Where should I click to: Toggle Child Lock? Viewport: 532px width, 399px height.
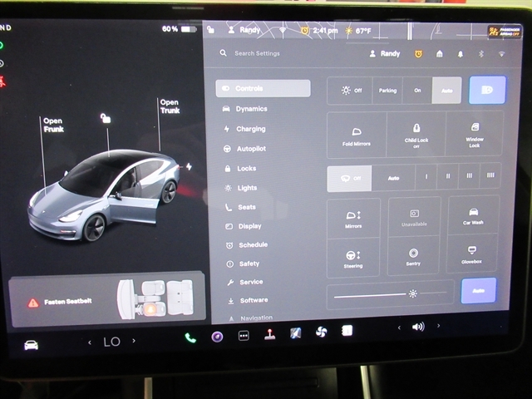coord(416,135)
